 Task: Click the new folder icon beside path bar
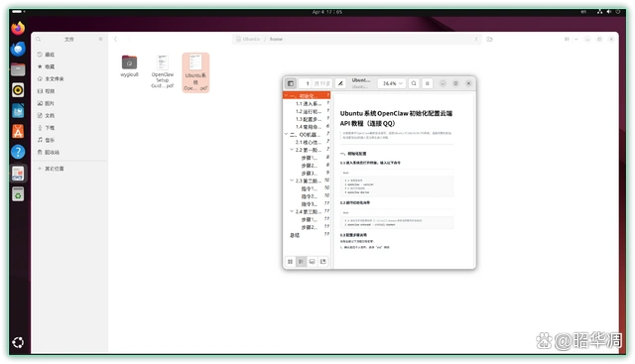(489, 40)
